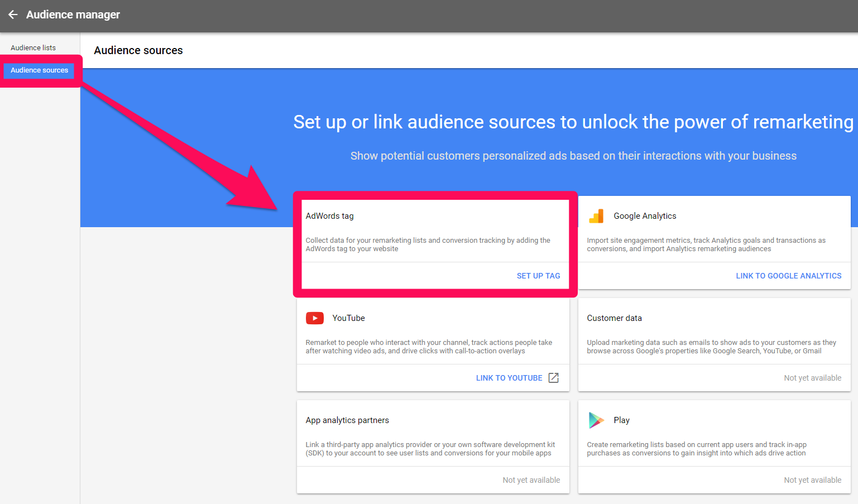
Task: Follow the LINK TO YOUTUBE text link
Action: coord(509,378)
